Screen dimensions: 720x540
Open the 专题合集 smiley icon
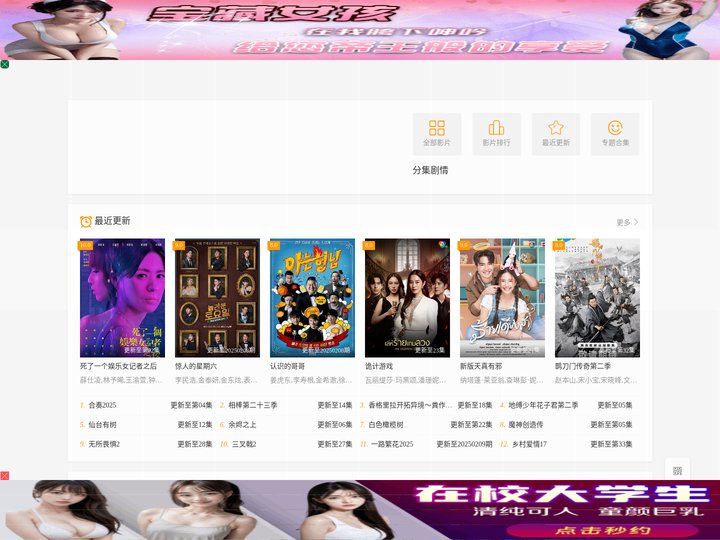[615, 133]
